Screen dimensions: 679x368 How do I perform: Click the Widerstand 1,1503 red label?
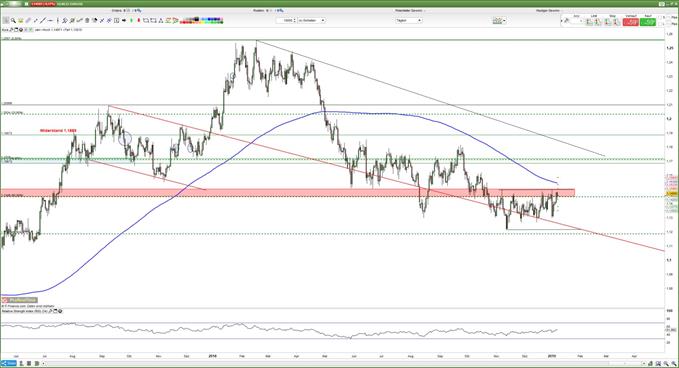point(58,130)
